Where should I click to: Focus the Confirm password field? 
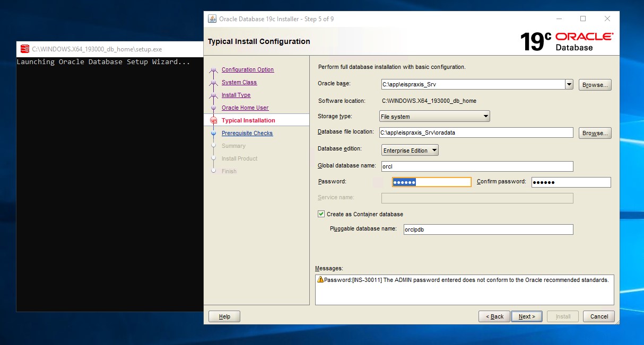[x=571, y=182]
